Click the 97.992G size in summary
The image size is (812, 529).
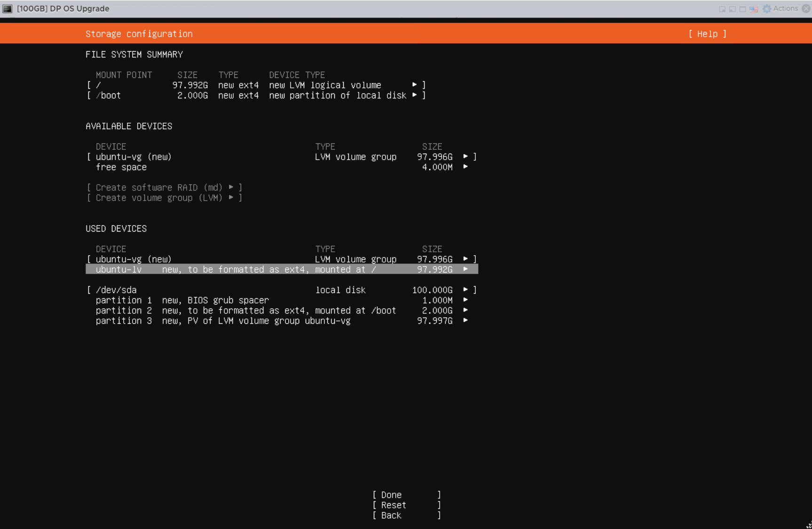(x=190, y=85)
